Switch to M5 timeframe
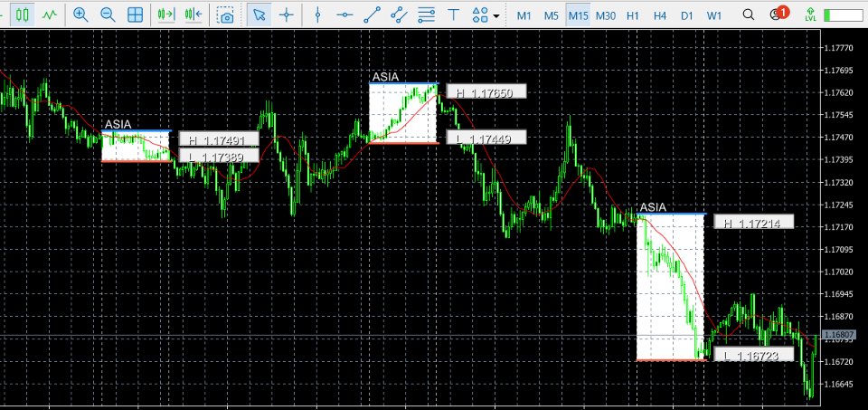The image size is (868, 410). 551,15
